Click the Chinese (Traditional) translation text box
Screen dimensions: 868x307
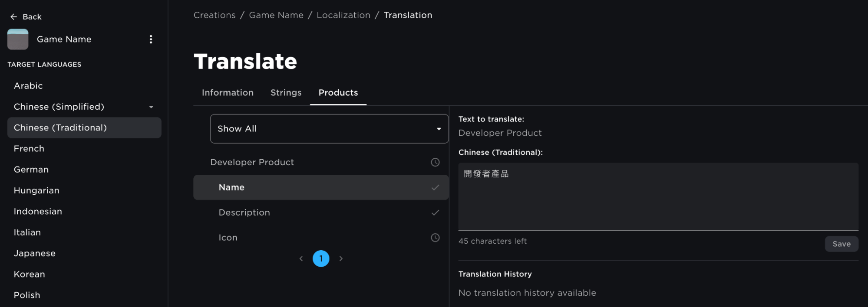click(x=658, y=196)
